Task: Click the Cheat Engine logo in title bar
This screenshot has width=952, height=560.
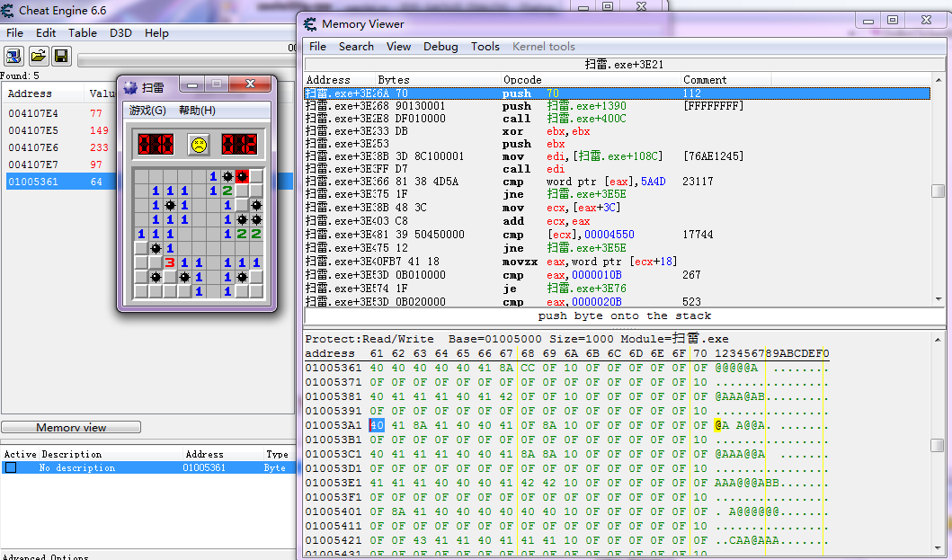Action: (7, 10)
